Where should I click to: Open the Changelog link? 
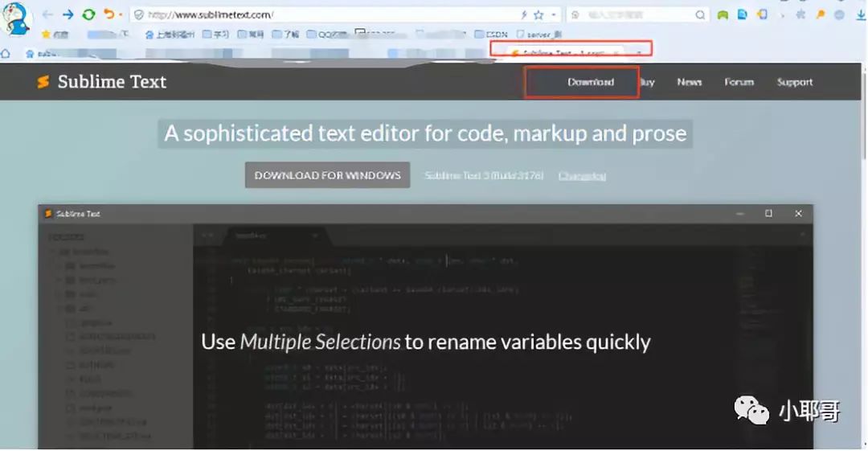(x=582, y=175)
